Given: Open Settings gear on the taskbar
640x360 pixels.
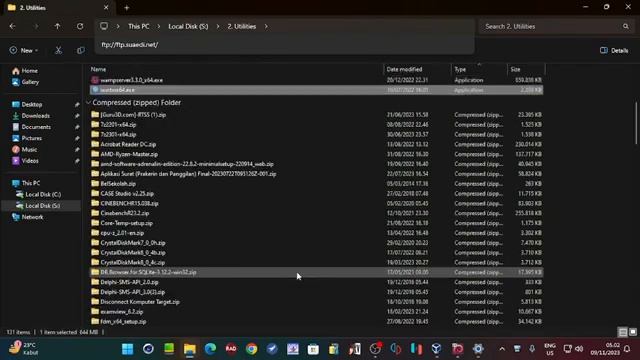Looking at the screenshot, I should 478,349.
